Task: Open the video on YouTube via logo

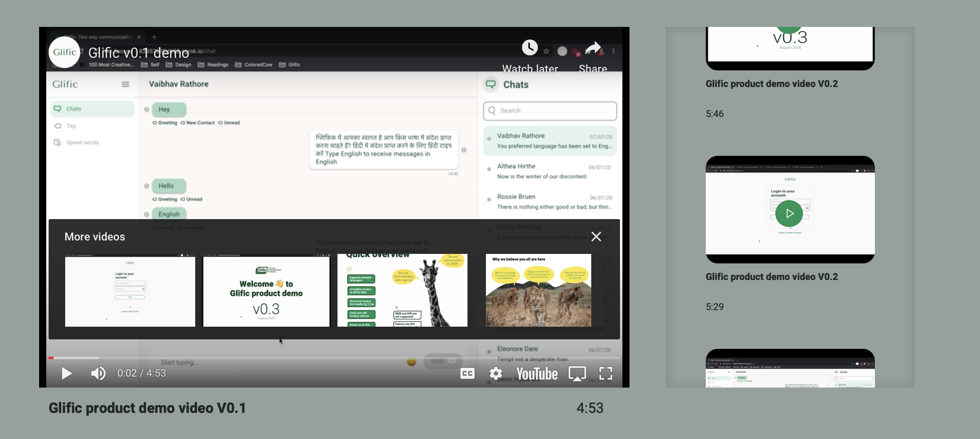Action: 537,373
